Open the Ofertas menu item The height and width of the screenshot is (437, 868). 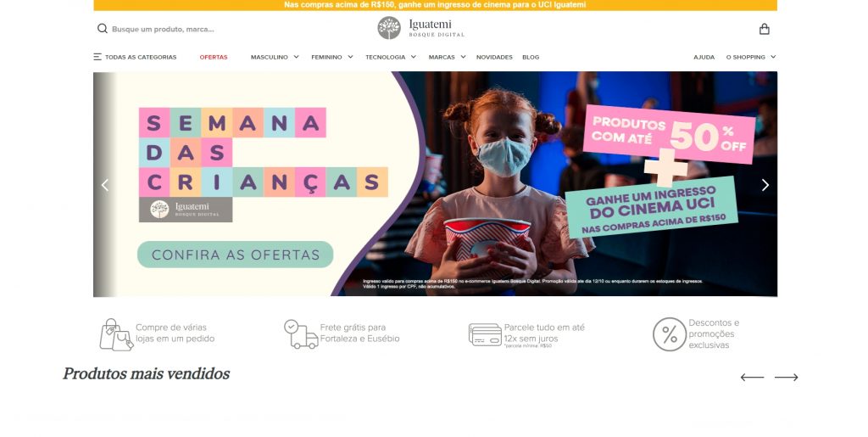click(214, 57)
